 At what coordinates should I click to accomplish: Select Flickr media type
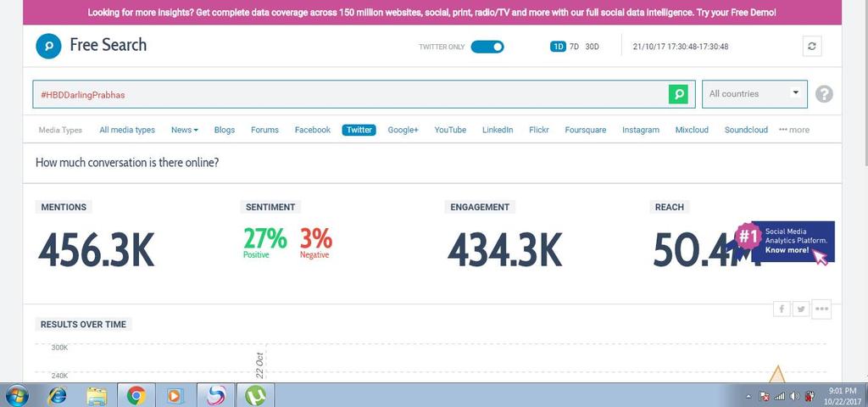538,130
